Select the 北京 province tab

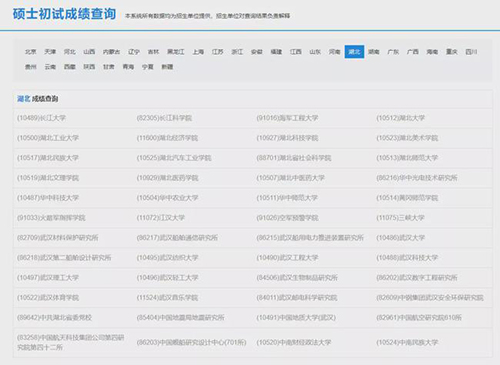(x=30, y=52)
